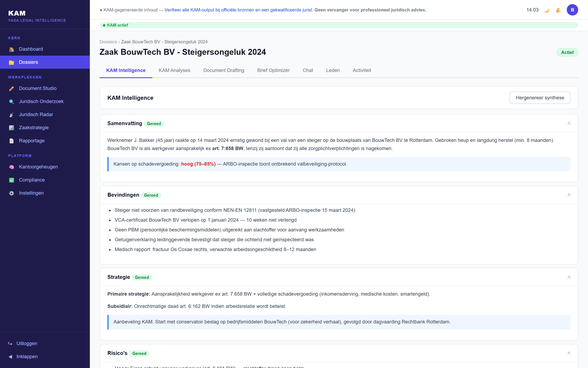Click the Aanbeveling KAM callout text
588x368 pixels.
click(282, 322)
